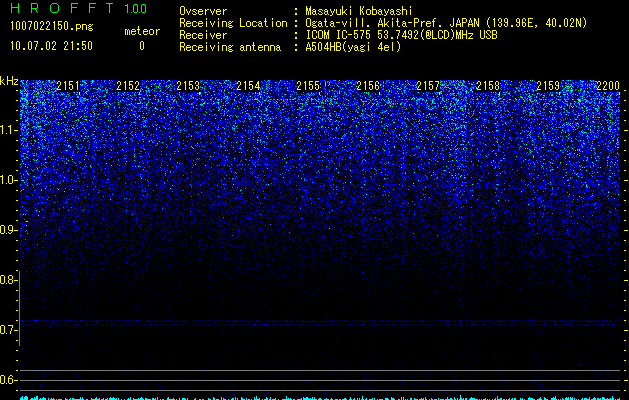Click the 0.8 kHz axis label
629x400 pixels.
[8, 280]
